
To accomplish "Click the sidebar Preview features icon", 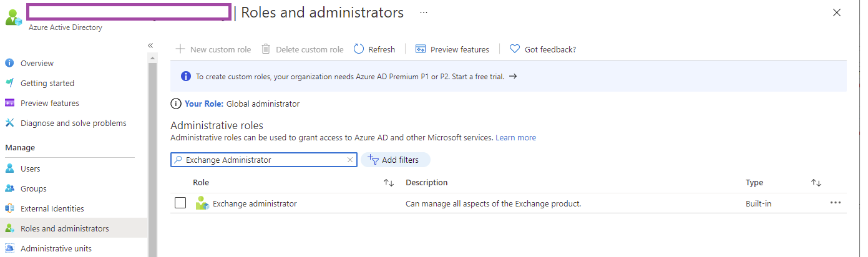I will (9, 103).
